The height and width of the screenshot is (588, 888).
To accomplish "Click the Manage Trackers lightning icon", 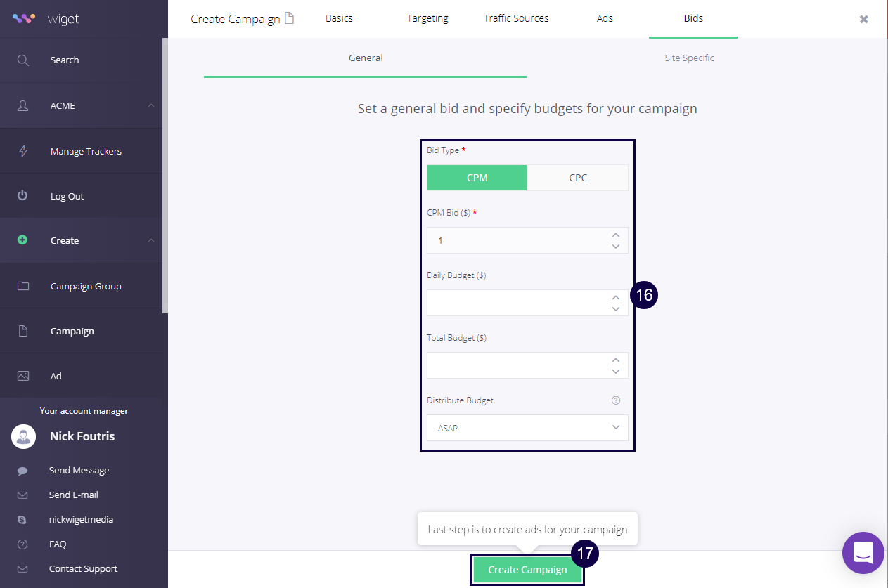I will (23, 151).
